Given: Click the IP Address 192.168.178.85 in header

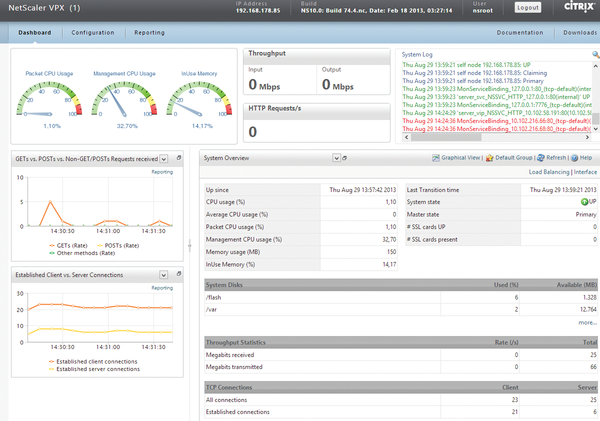Looking at the screenshot, I should pos(258,10).
